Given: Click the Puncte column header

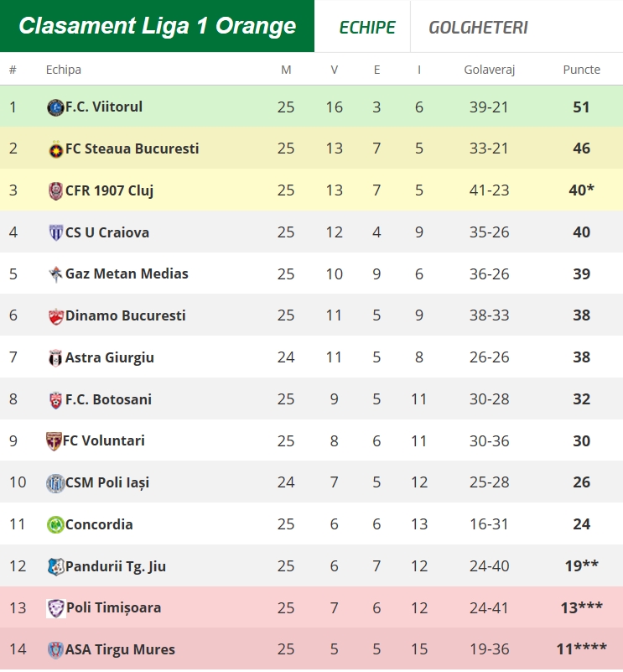Looking at the screenshot, I should tap(581, 70).
